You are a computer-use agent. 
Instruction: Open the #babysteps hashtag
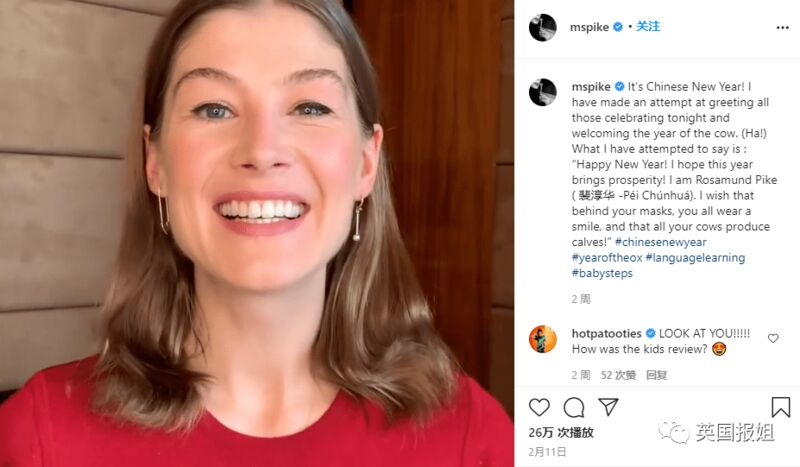click(x=602, y=273)
